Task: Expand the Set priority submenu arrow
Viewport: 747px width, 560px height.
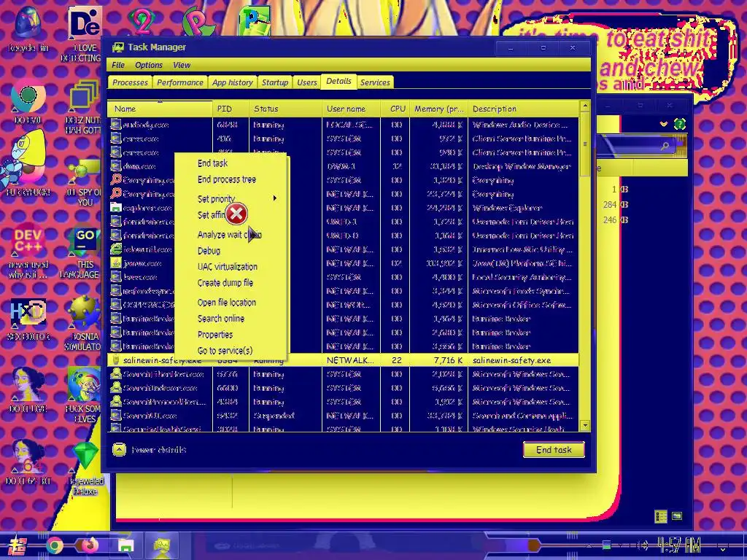Action: click(274, 198)
